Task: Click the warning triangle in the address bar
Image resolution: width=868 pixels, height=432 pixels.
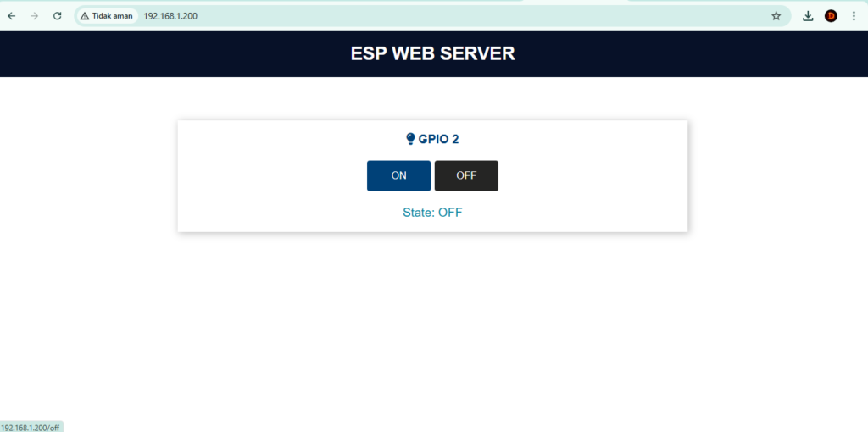Action: click(85, 16)
